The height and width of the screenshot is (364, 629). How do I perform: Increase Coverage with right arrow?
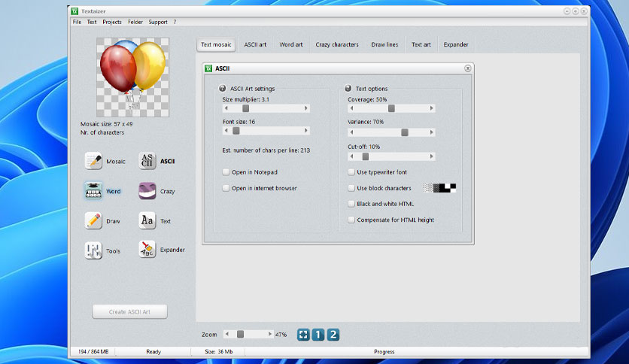coord(431,108)
